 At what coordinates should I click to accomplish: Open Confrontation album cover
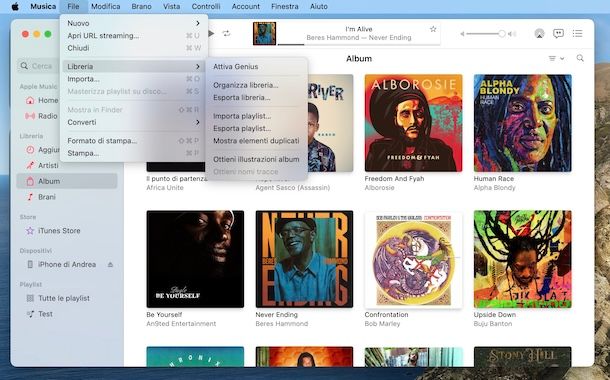click(414, 259)
